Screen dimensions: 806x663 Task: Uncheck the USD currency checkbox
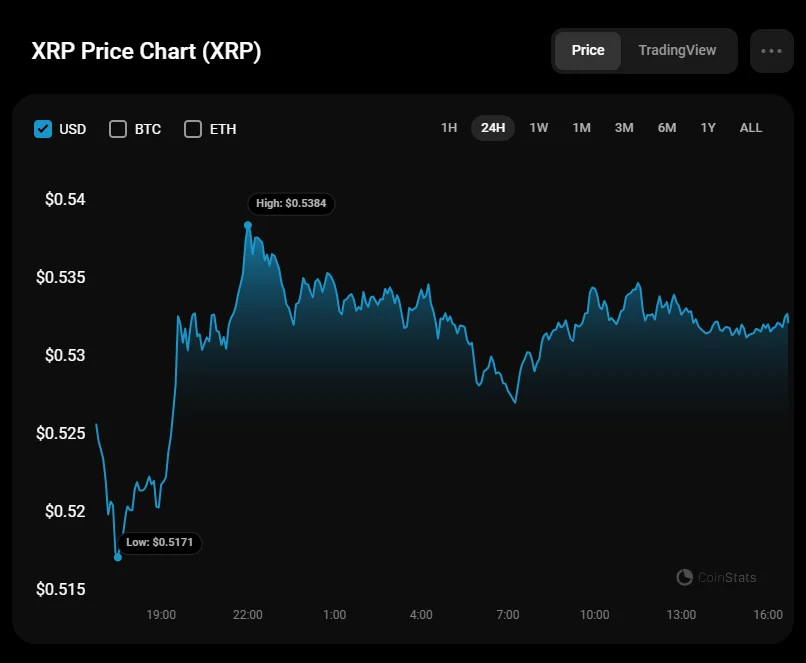(43, 129)
